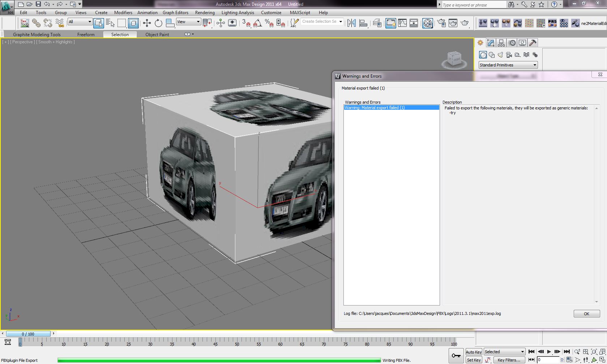Open the Lights category in Create panel

pyautogui.click(x=500, y=55)
